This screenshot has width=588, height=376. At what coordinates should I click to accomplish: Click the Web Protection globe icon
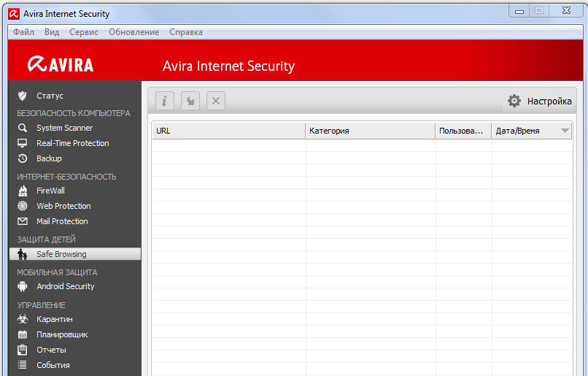(23, 206)
